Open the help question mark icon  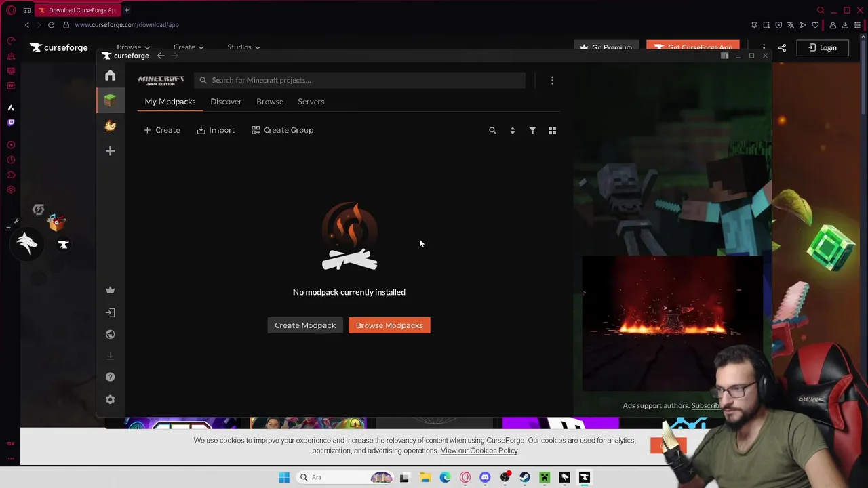[x=110, y=377]
